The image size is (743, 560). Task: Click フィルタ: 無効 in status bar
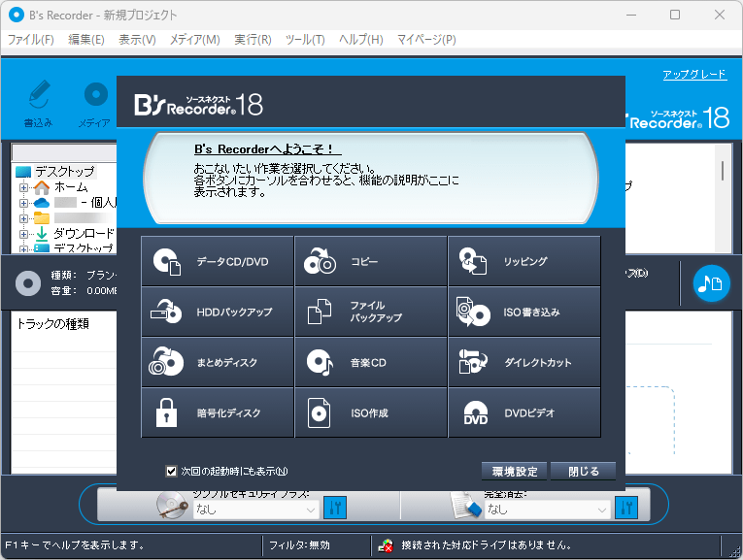point(299,545)
